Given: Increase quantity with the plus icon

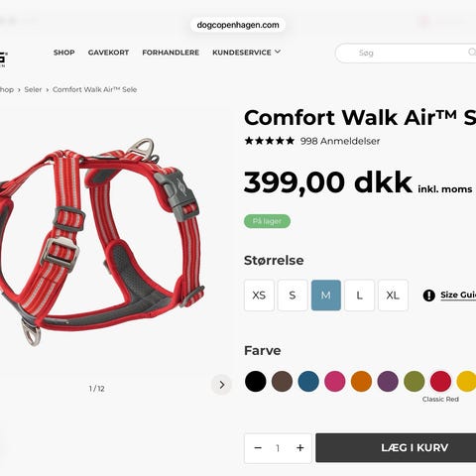Looking at the screenshot, I should coord(300,448).
